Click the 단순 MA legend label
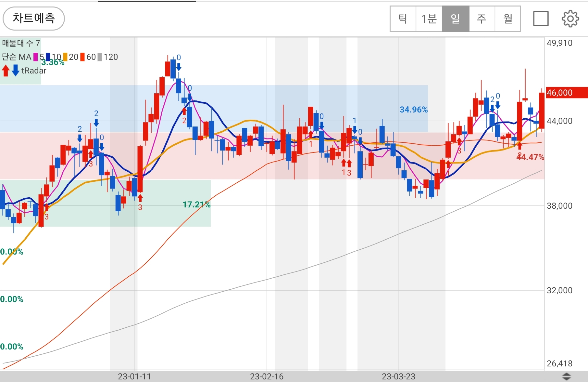 click(x=17, y=57)
